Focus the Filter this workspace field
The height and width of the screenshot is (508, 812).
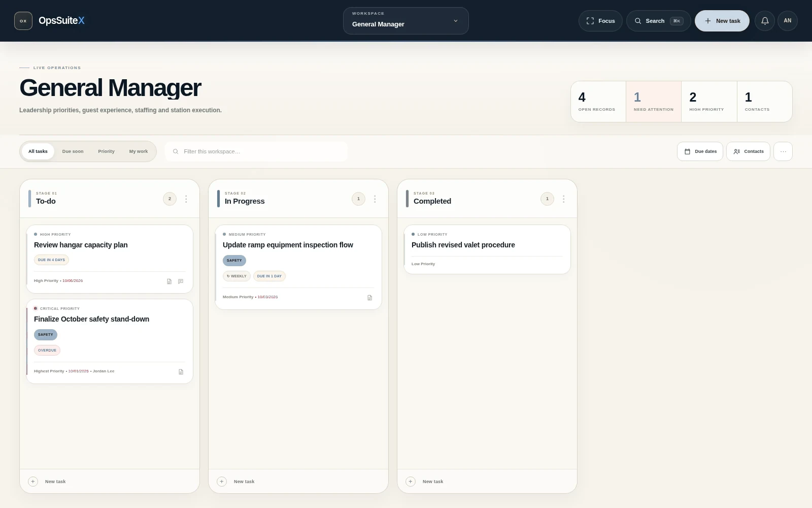[256, 151]
